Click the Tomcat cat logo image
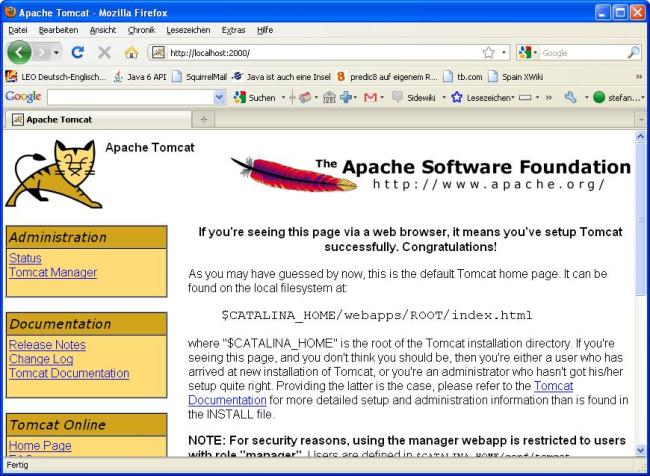 point(54,174)
